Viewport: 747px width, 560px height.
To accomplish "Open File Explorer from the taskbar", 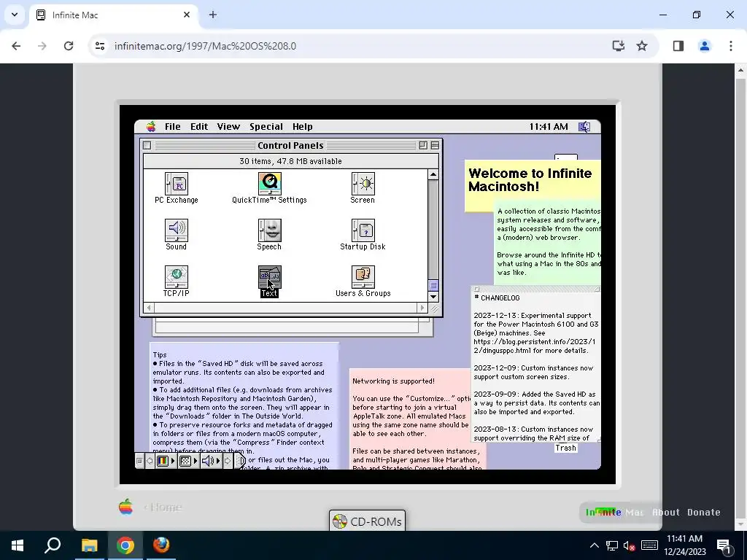I will 89,545.
